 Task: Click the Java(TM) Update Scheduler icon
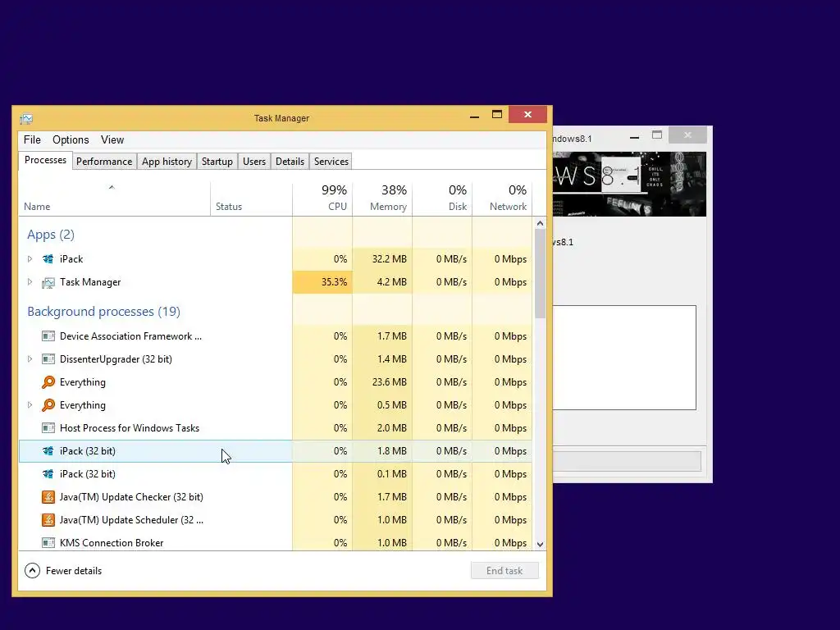pos(48,520)
